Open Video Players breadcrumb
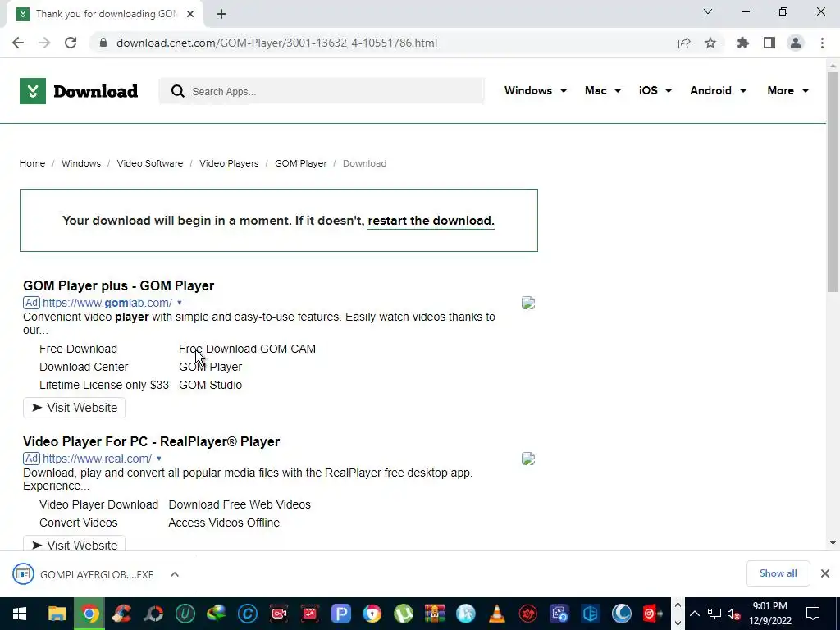Image resolution: width=840 pixels, height=630 pixels. (x=229, y=163)
